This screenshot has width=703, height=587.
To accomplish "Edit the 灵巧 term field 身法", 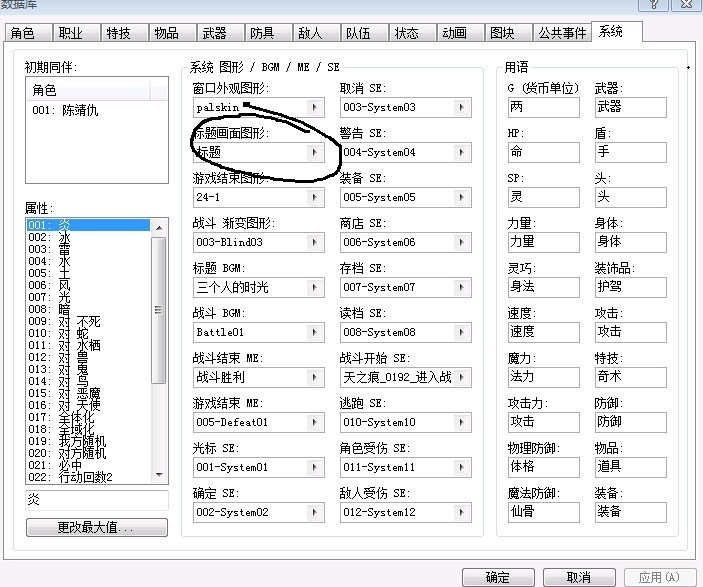I will coord(543,287).
